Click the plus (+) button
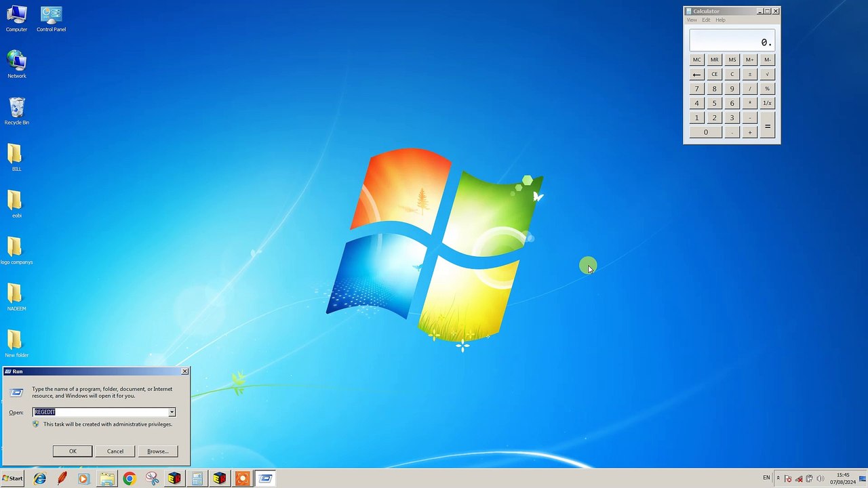 749,132
